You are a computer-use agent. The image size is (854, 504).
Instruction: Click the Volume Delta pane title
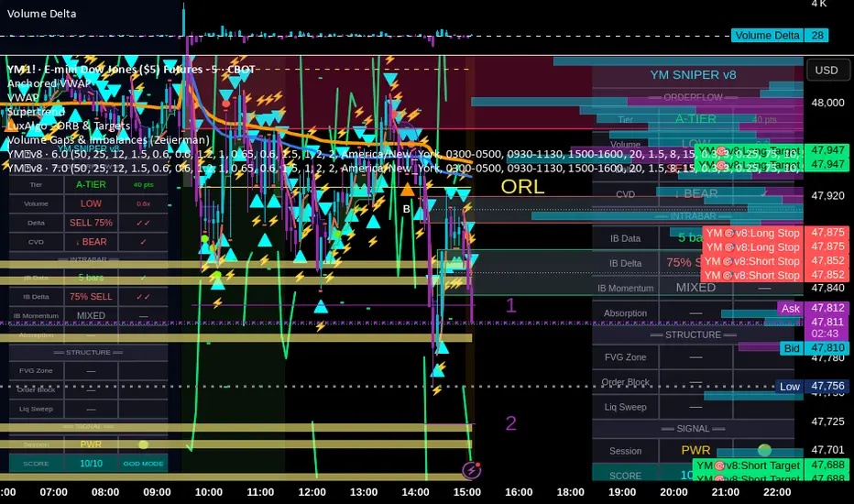41,14
